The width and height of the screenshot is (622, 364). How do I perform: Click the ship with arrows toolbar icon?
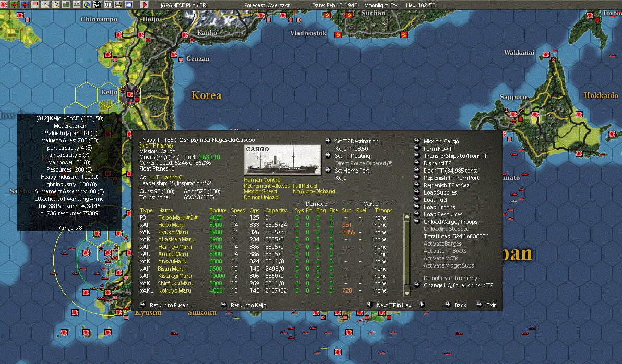point(77,4)
